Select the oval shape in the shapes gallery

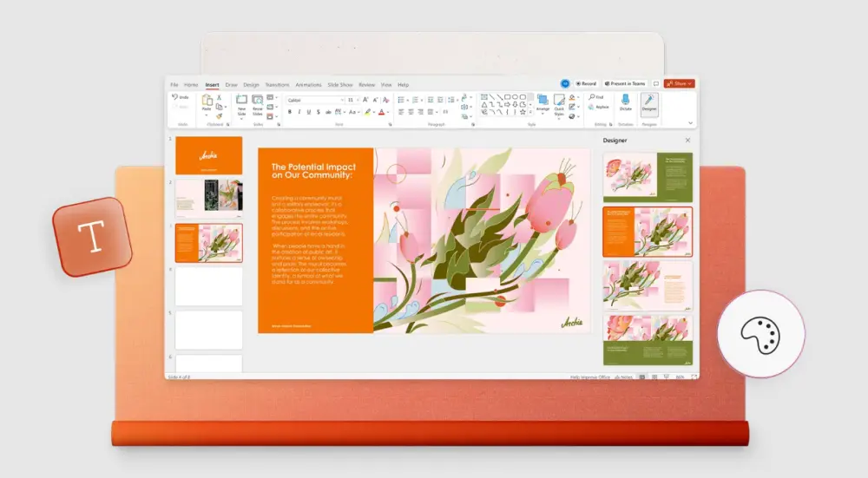[x=515, y=97]
